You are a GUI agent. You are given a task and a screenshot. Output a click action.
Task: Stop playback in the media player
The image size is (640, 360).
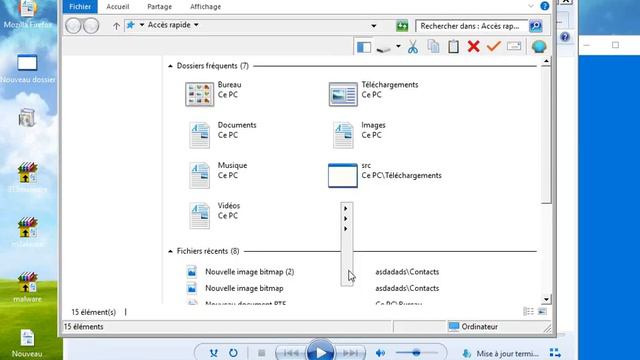(x=262, y=353)
